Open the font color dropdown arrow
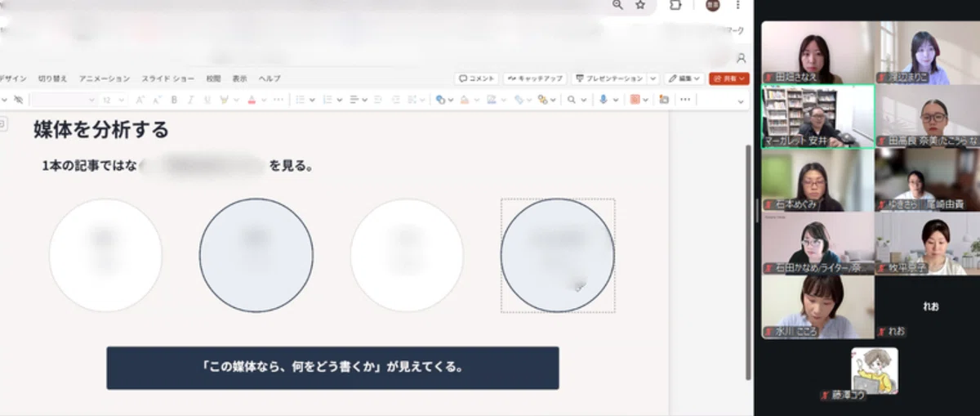This screenshot has width=980, height=416. 264,100
